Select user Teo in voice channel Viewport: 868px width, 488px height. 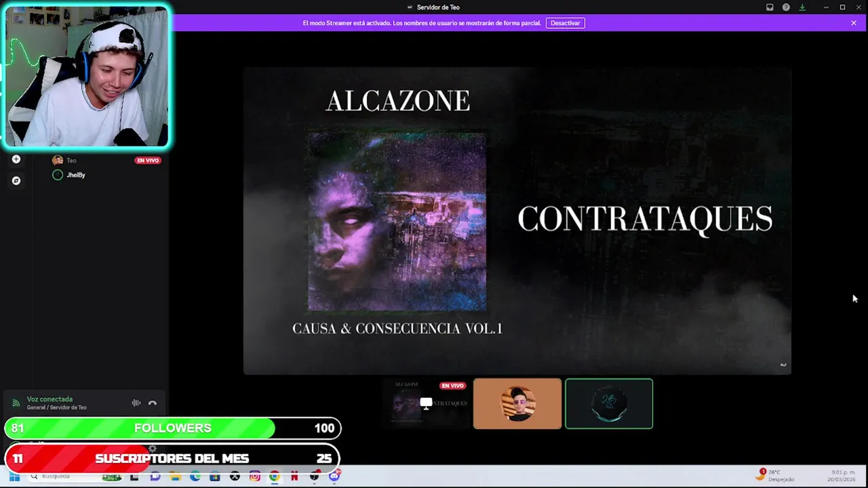(71, 161)
